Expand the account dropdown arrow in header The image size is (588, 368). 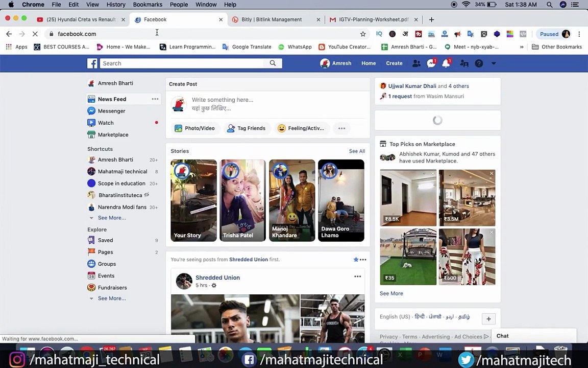tap(494, 63)
